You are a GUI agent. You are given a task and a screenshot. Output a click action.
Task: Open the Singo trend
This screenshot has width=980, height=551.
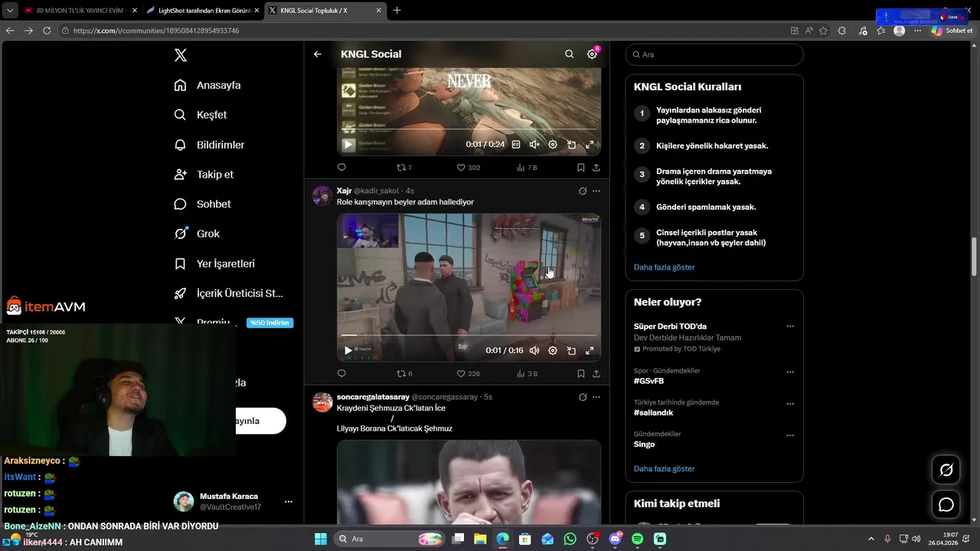pyautogui.click(x=644, y=444)
